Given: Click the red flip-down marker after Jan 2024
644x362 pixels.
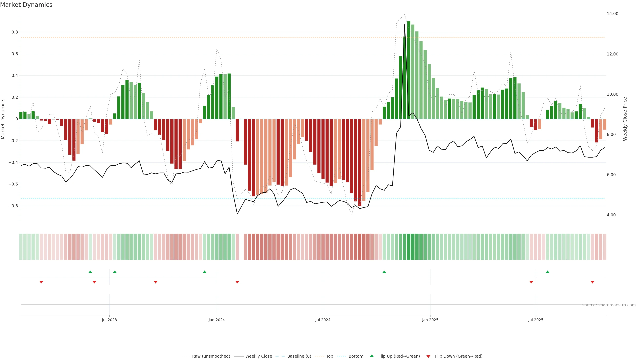Looking at the screenshot, I should pyautogui.click(x=237, y=282).
